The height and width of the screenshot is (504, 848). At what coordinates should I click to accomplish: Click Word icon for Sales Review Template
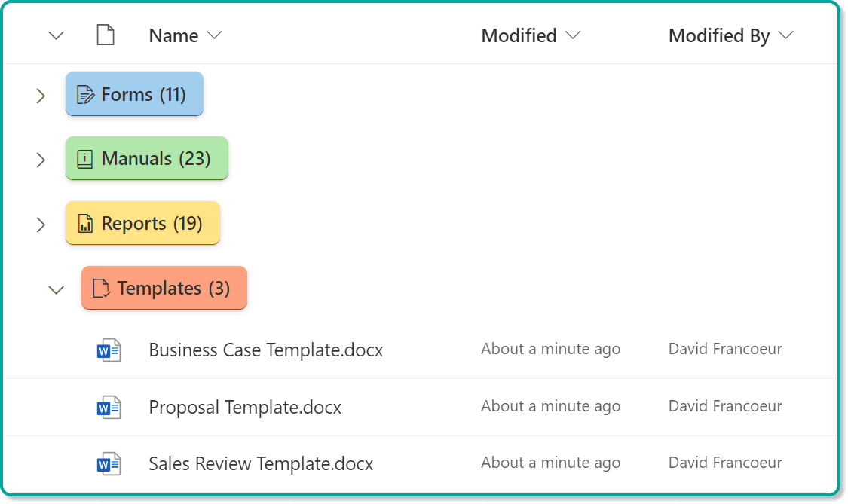click(x=109, y=464)
